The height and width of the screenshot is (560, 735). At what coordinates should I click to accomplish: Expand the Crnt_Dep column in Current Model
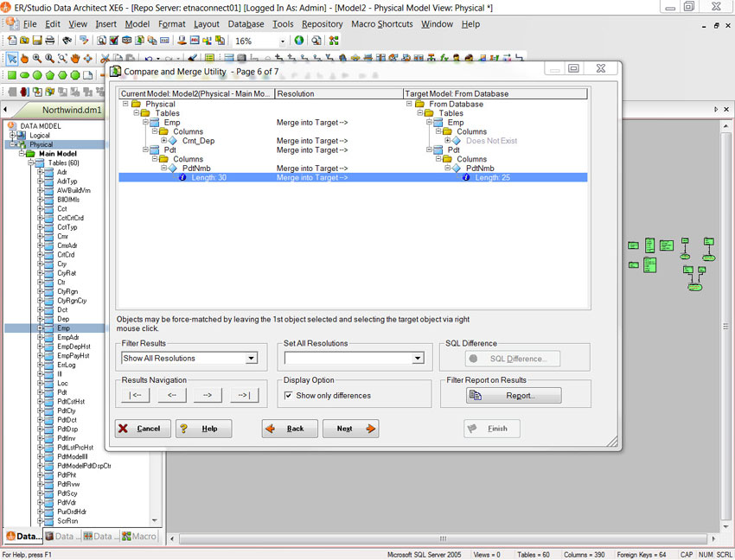click(163, 140)
